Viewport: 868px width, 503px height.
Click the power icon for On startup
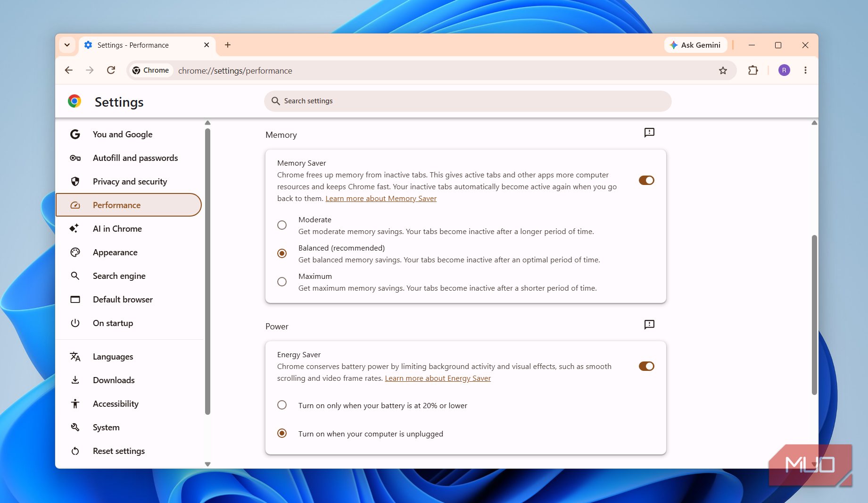tap(75, 323)
